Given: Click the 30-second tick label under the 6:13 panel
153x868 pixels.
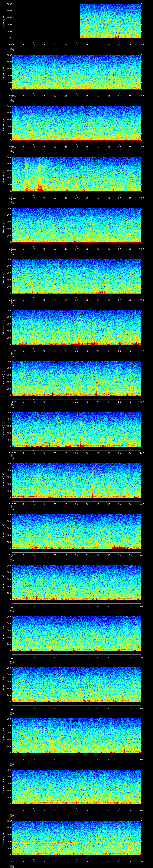Looking at the screenshot, I should click(x=77, y=504).
